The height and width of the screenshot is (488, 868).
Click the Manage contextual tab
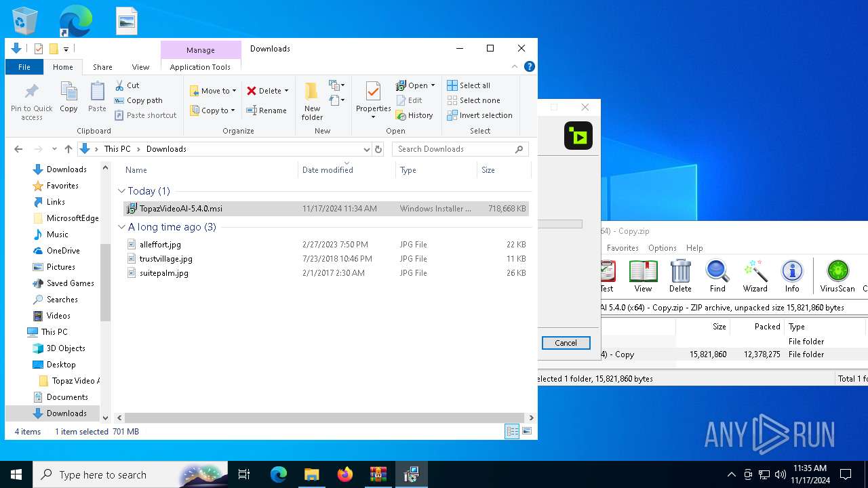click(x=201, y=50)
